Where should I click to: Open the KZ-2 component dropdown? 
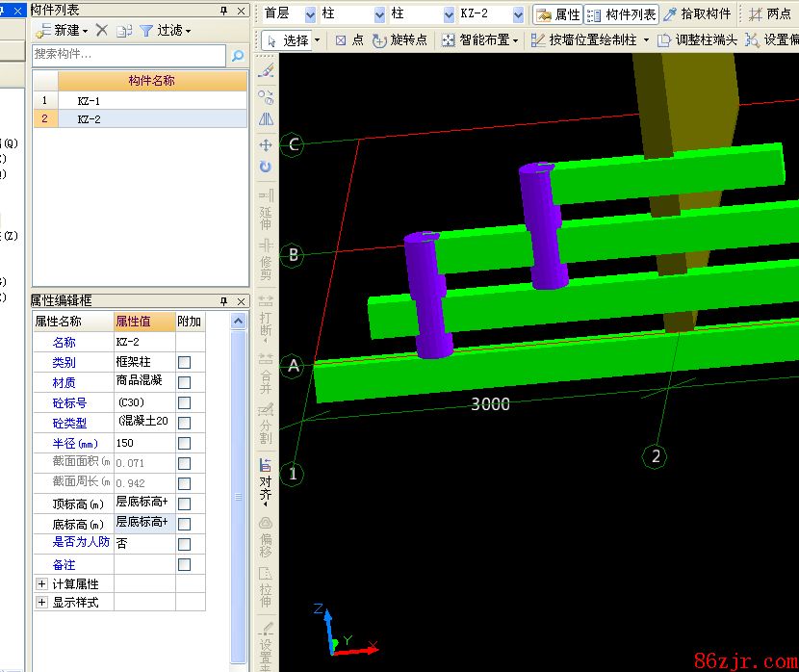[518, 14]
